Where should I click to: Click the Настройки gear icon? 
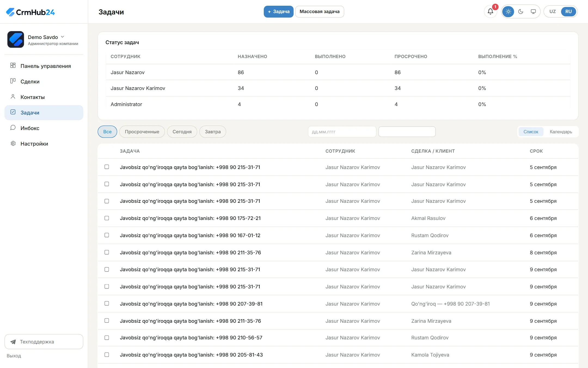[x=13, y=143]
